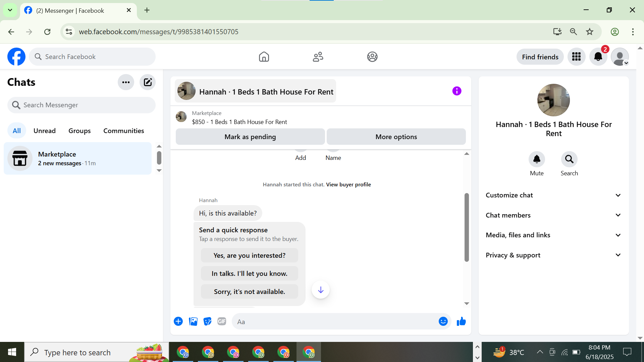Viewport: 644px width, 362px height.
Task: Open the weather widget showing 38°C
Action: [x=508, y=352]
